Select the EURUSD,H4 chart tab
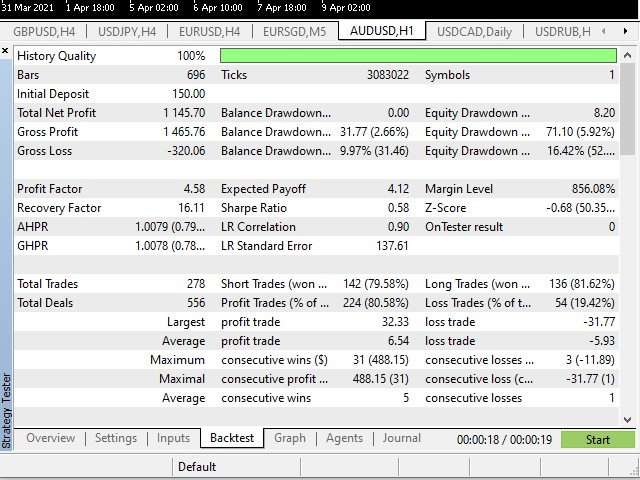This screenshot has width=640, height=480. click(x=211, y=31)
